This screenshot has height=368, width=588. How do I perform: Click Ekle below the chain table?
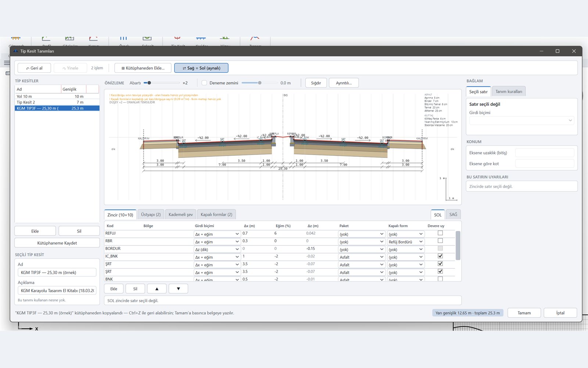click(114, 289)
